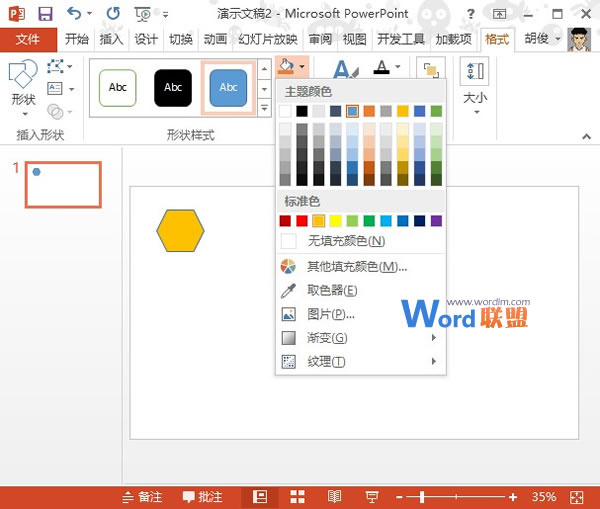This screenshot has height=509, width=600.
Task: Open the Undo history dropdown arrow
Action: (89, 13)
